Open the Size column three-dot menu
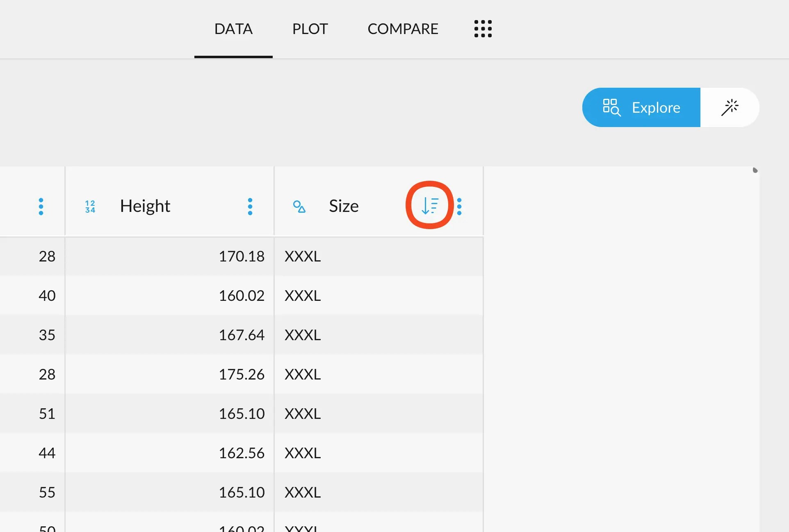Image resolution: width=789 pixels, height=532 pixels. (459, 206)
